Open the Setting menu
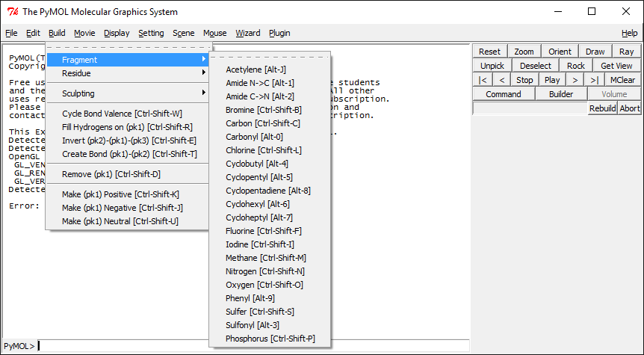The width and height of the screenshot is (644, 355). [x=151, y=34]
